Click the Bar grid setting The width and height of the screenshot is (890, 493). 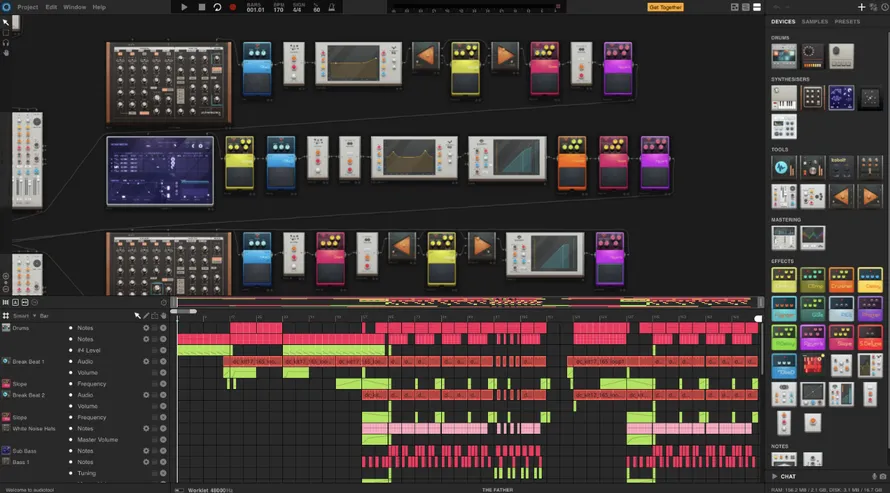click(x=44, y=316)
